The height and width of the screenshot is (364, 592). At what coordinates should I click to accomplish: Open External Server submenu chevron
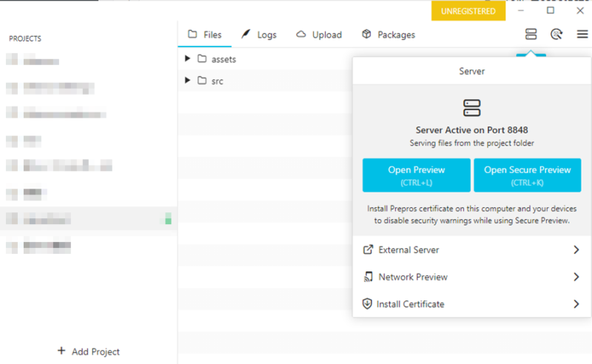pos(576,250)
